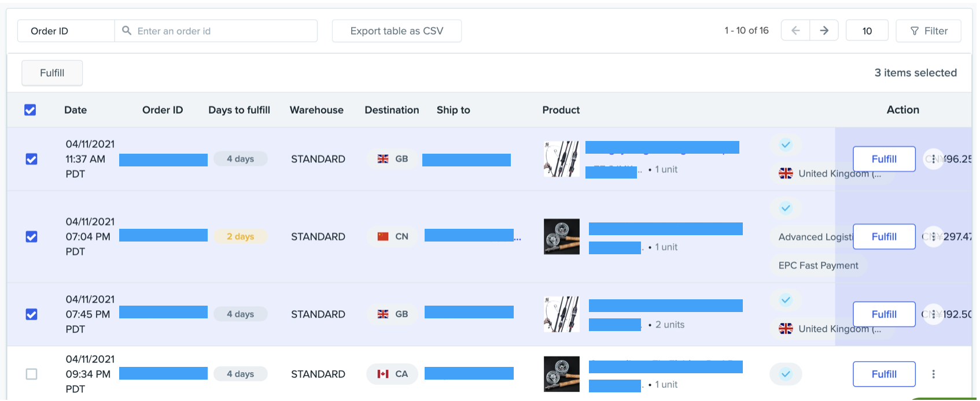Click the bulk Fulfill button above the table
Image resolution: width=980 pixels, height=401 pixels.
click(52, 73)
